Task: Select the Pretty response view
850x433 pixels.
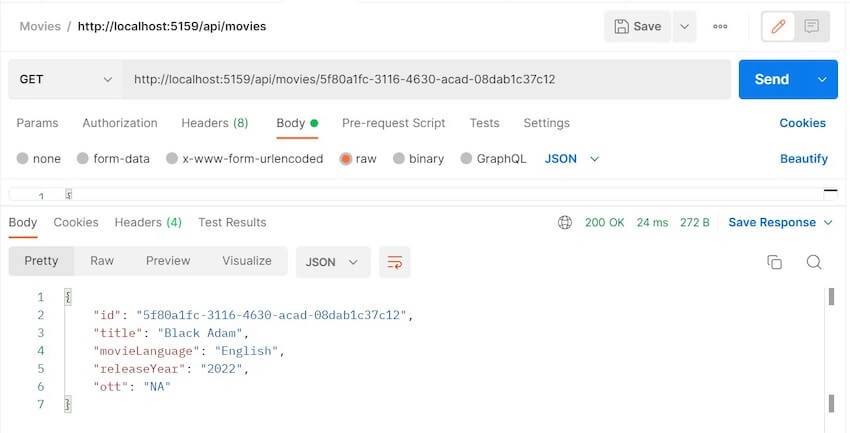Action: click(x=41, y=261)
